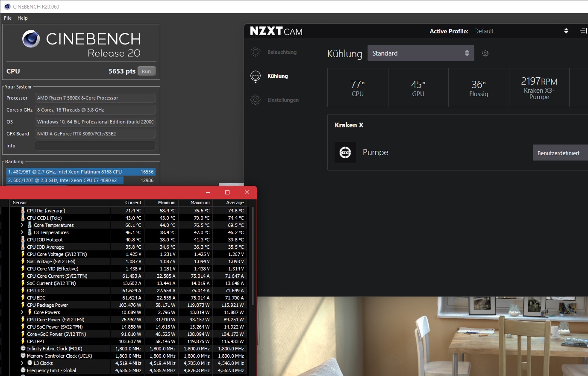Click lightning icon of CPU Core Current
This screenshot has width=588, height=376.
pos(23,276)
